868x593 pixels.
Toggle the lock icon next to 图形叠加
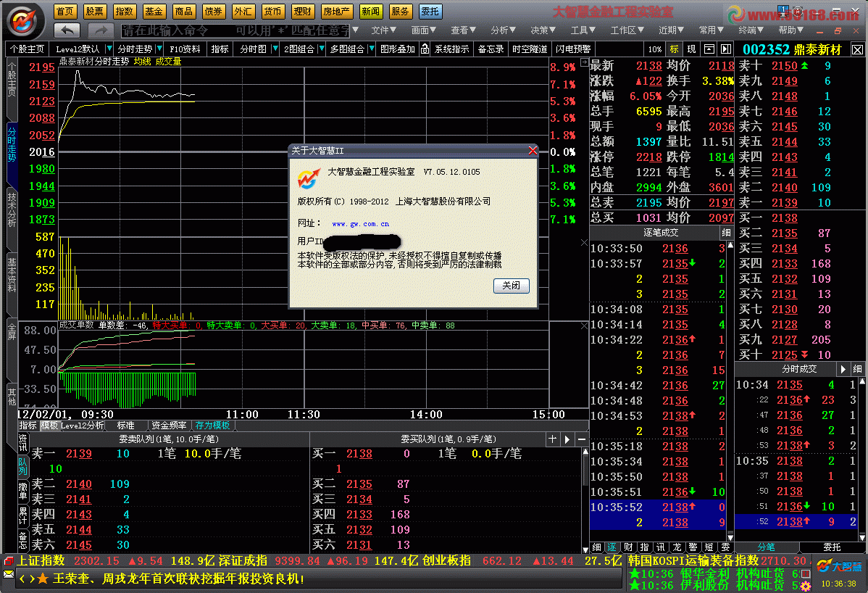point(425,49)
